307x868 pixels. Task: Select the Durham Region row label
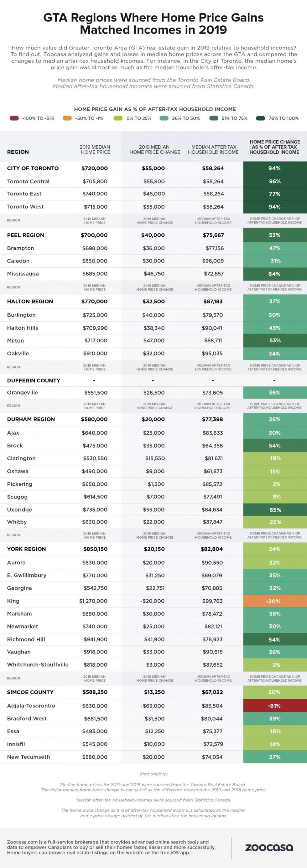[31, 419]
